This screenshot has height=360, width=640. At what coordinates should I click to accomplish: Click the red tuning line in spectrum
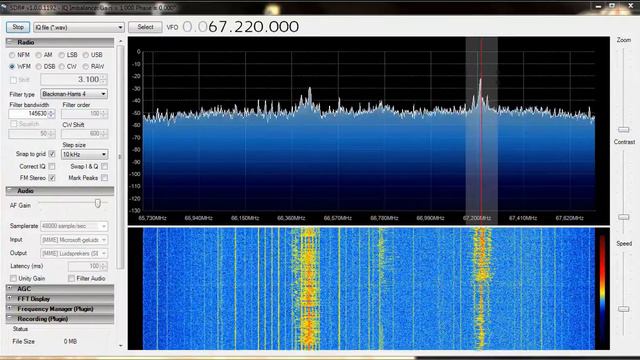pos(481,131)
